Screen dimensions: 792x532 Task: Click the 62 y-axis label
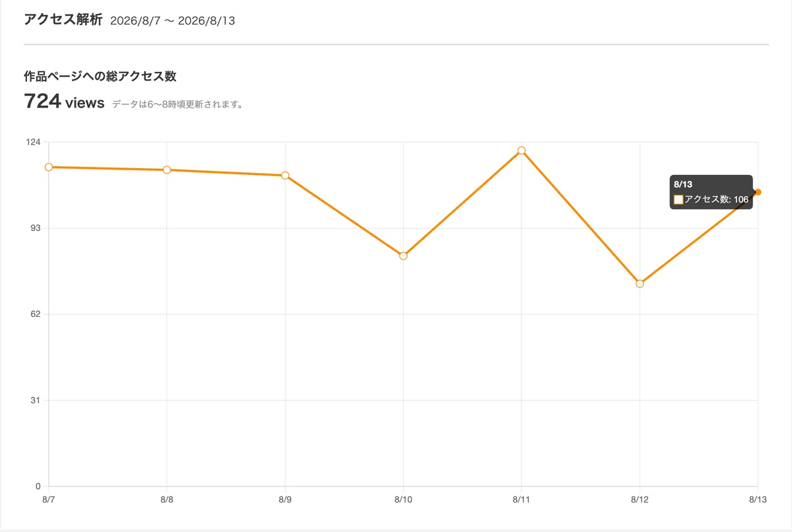pyautogui.click(x=36, y=314)
